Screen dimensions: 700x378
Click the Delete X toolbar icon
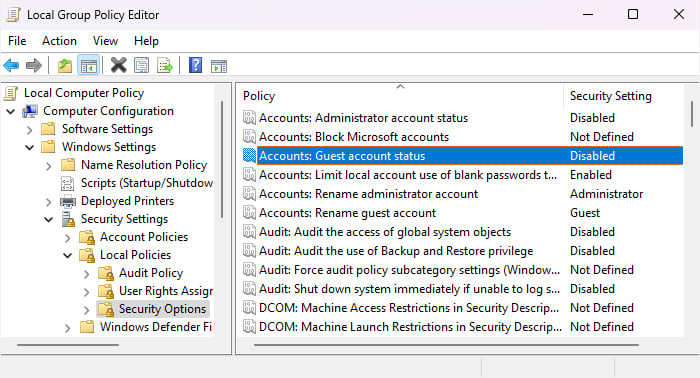pos(118,66)
